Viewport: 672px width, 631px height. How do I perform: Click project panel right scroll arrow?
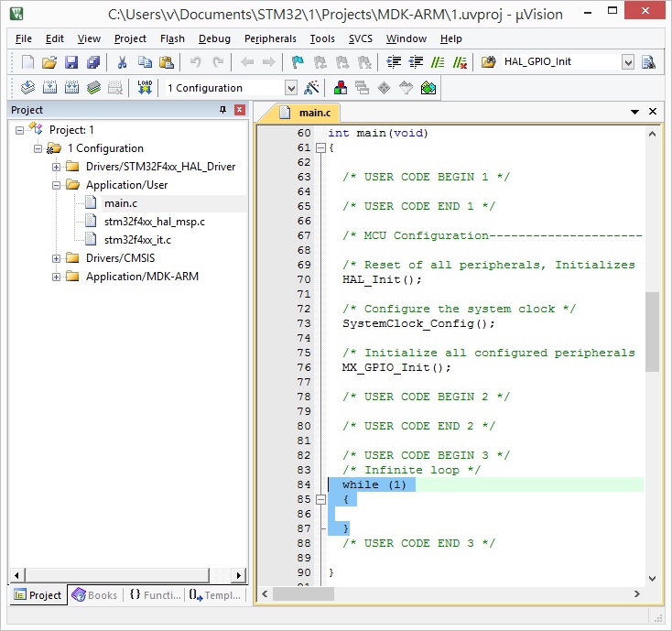238,575
